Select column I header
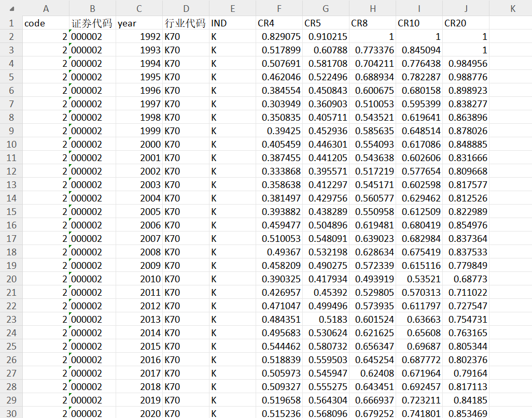532x418 pixels. tap(419, 8)
